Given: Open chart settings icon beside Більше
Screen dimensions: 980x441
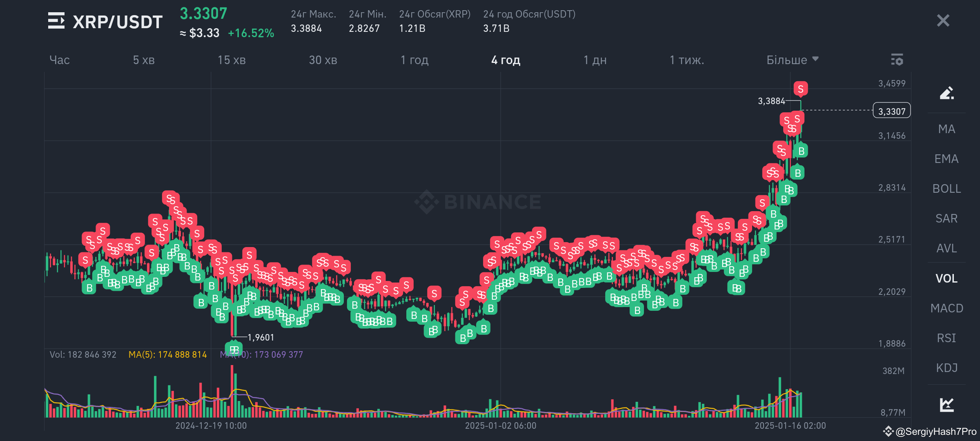Looking at the screenshot, I should tap(897, 60).
